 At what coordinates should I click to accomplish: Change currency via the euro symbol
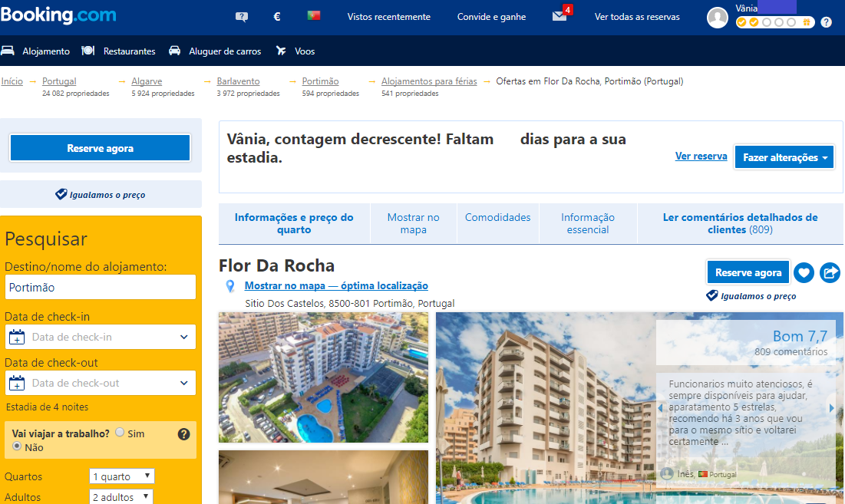(277, 17)
